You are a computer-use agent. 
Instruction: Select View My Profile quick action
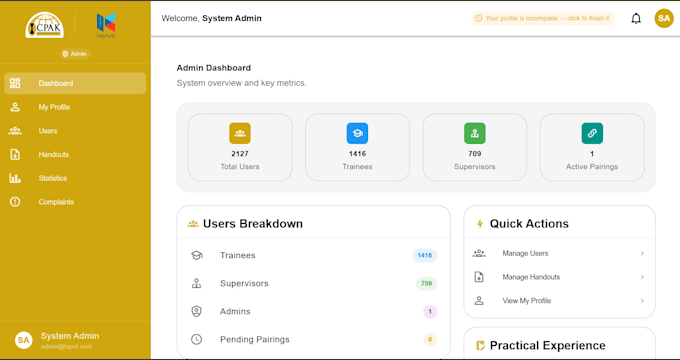(x=559, y=301)
